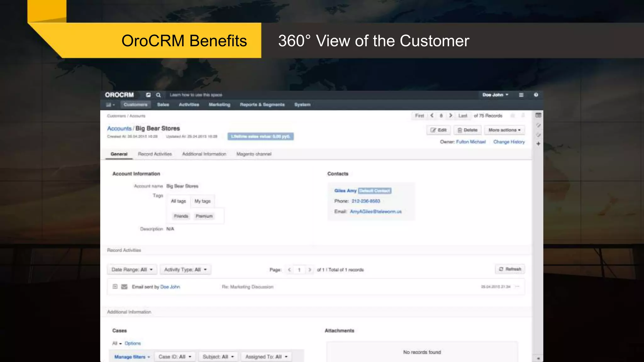Open the All grid view dropdown under Cases

point(117,343)
